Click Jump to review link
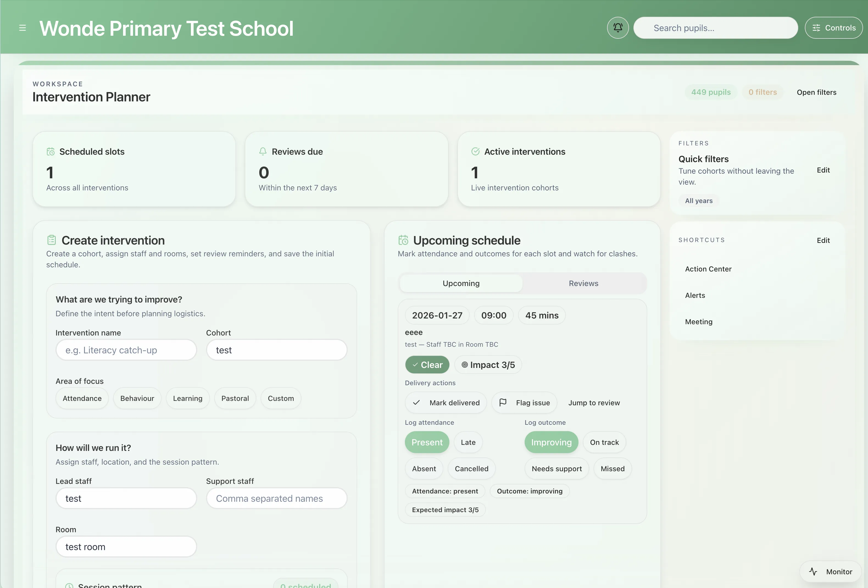The width and height of the screenshot is (868, 588). [594, 403]
